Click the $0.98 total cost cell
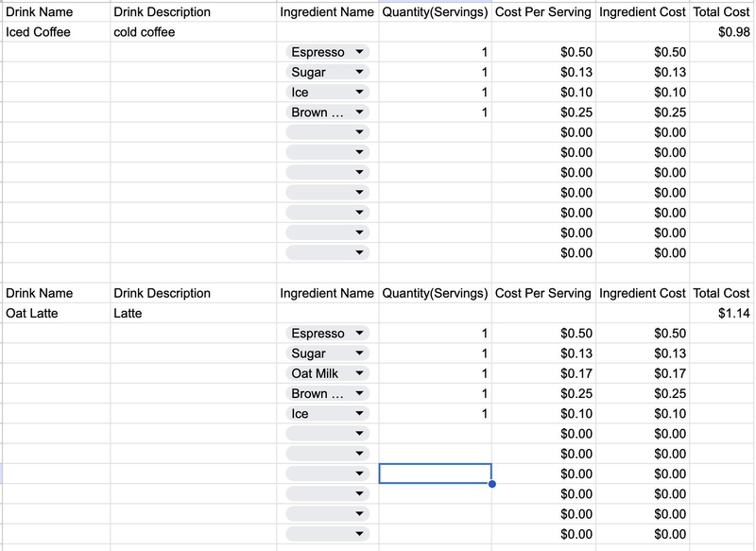756x551 pixels. pos(723,32)
